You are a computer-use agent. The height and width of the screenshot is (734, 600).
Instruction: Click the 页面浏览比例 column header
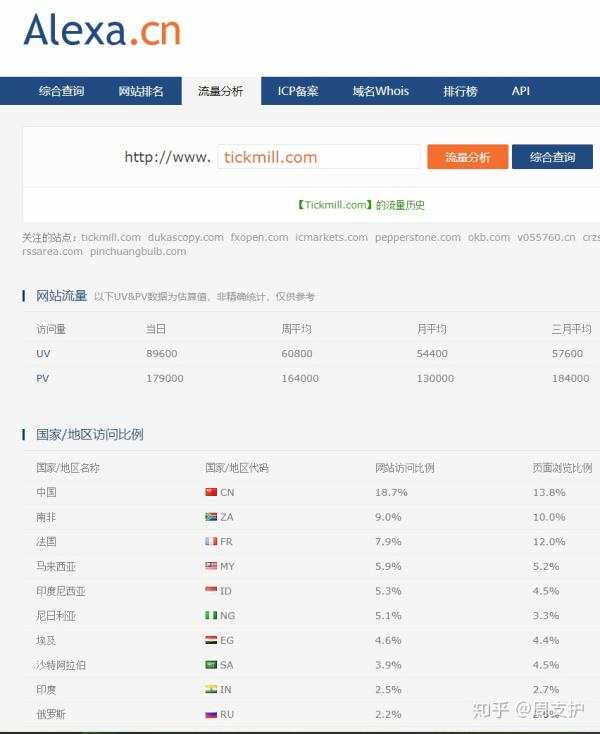[563, 468]
